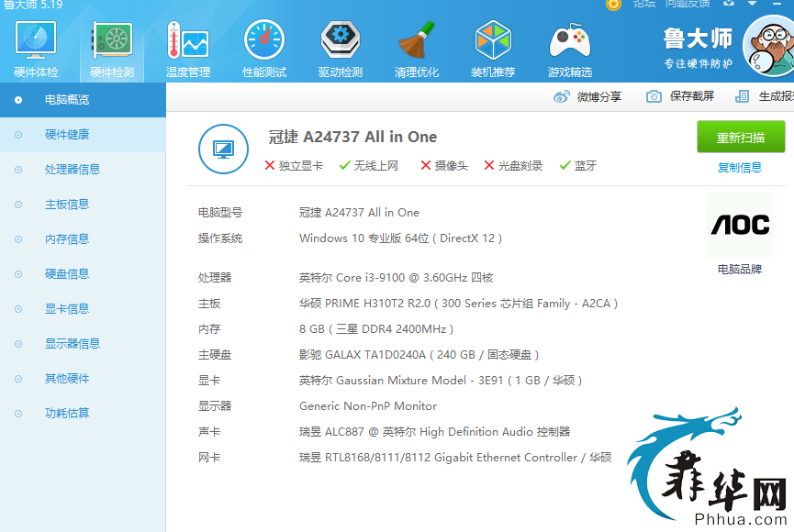Click the 鲁大师 logo text
Viewport: 794px width, 532px height.
[698, 39]
